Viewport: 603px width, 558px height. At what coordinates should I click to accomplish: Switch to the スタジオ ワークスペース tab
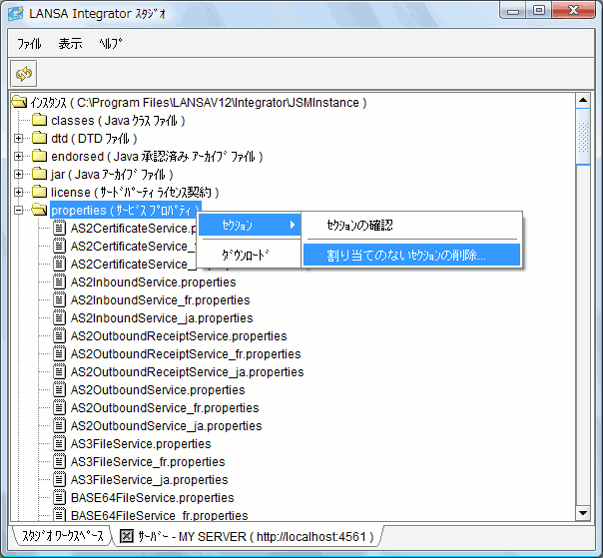pos(63,536)
